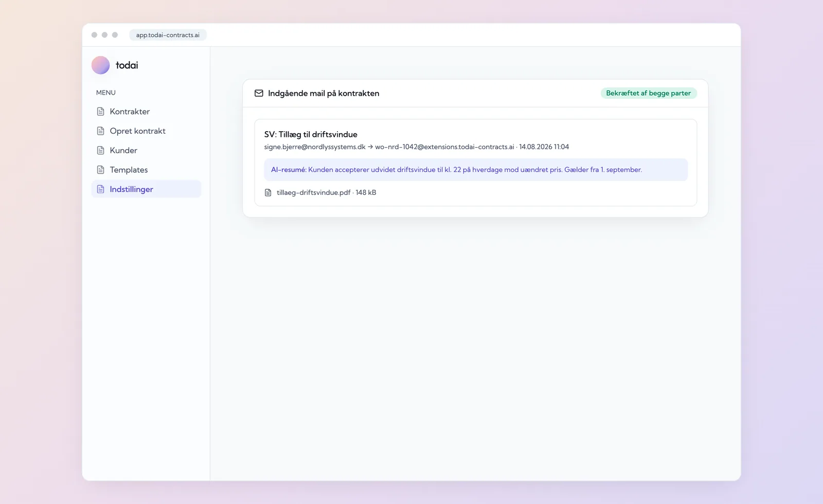The height and width of the screenshot is (504, 823).
Task: Click the Indgående mail på kontrakten heading
Action: point(324,93)
